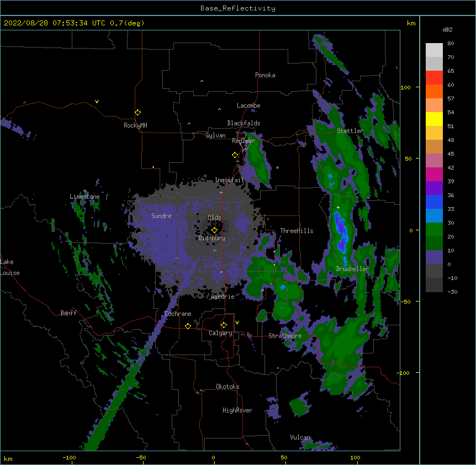Click the Stettler city label

point(350,131)
